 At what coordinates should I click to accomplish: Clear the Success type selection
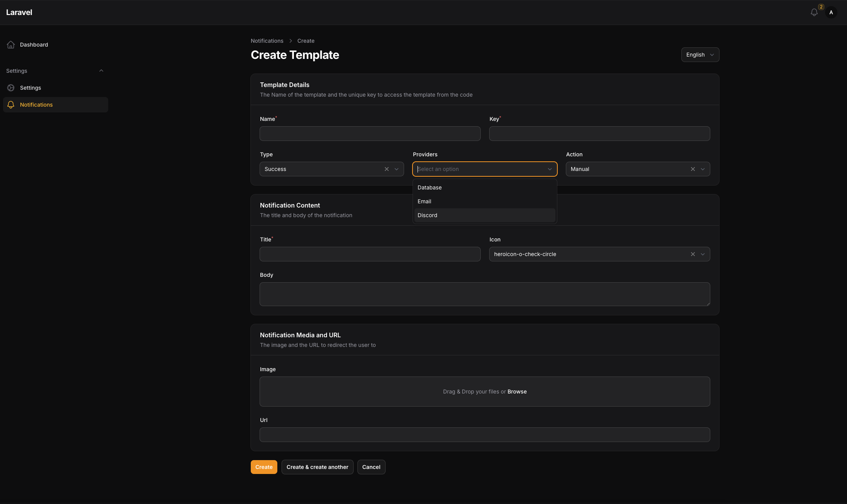click(x=386, y=169)
